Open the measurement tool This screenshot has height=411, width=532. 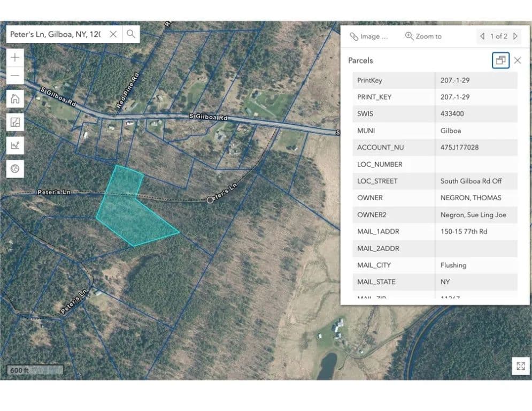pos(15,146)
